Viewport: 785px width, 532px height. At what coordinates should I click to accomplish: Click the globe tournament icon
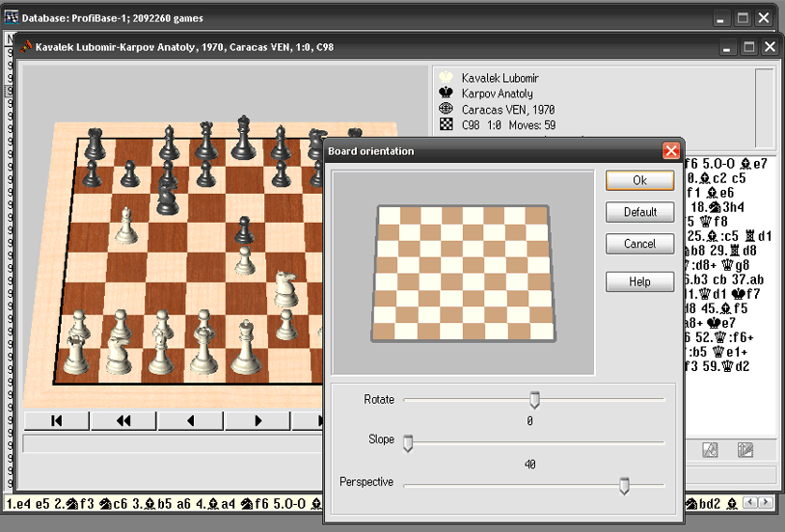point(446,109)
